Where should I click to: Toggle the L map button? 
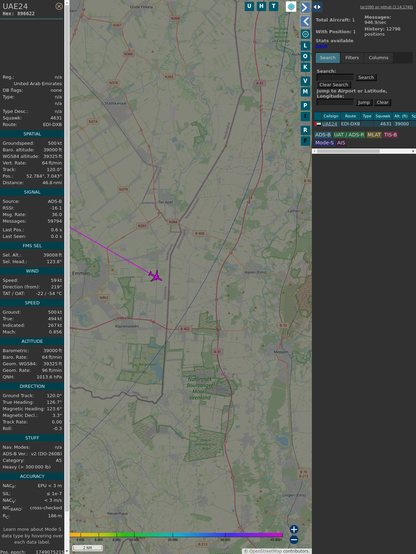tap(305, 46)
